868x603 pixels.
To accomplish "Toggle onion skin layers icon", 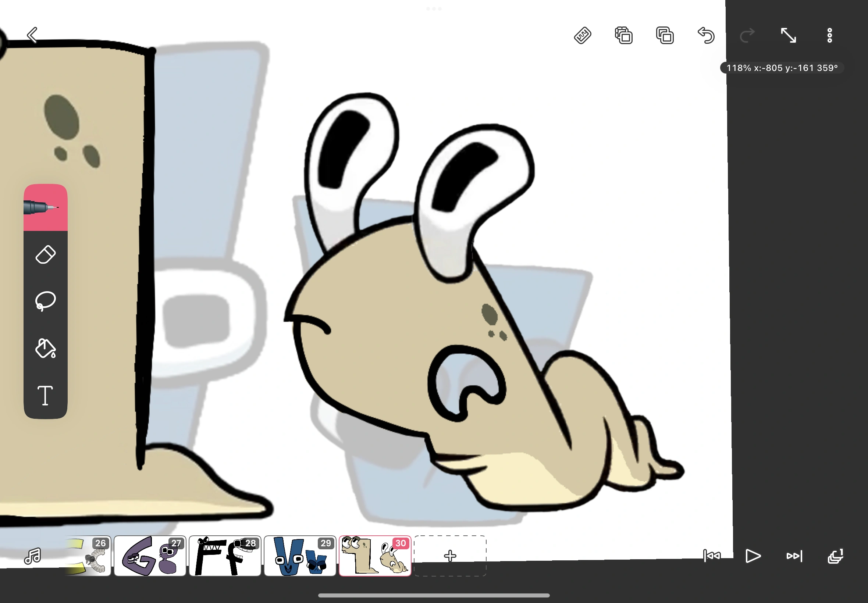I will click(623, 36).
